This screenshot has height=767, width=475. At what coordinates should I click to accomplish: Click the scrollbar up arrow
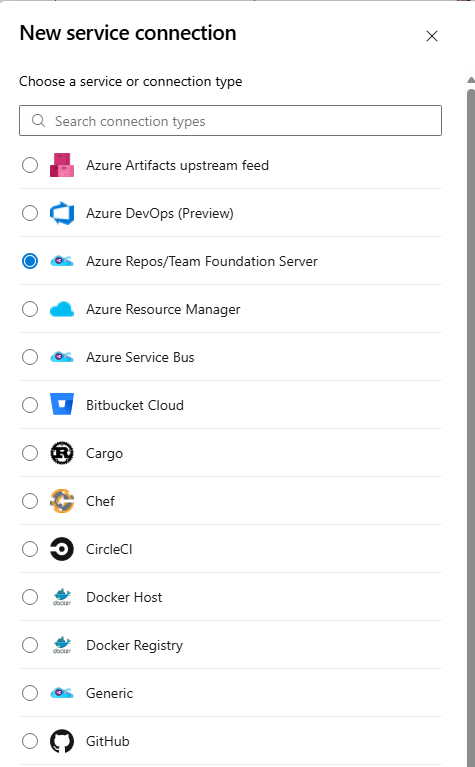471,80
